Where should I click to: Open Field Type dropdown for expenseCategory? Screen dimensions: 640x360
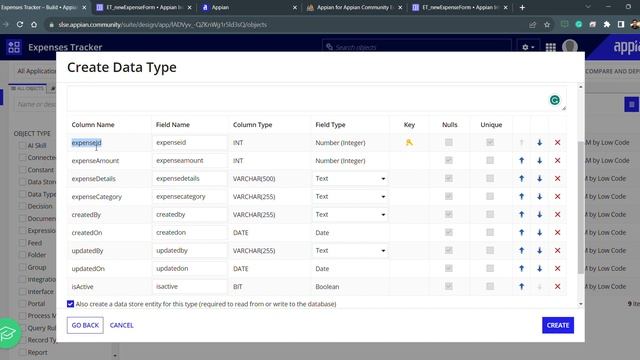tap(350, 197)
